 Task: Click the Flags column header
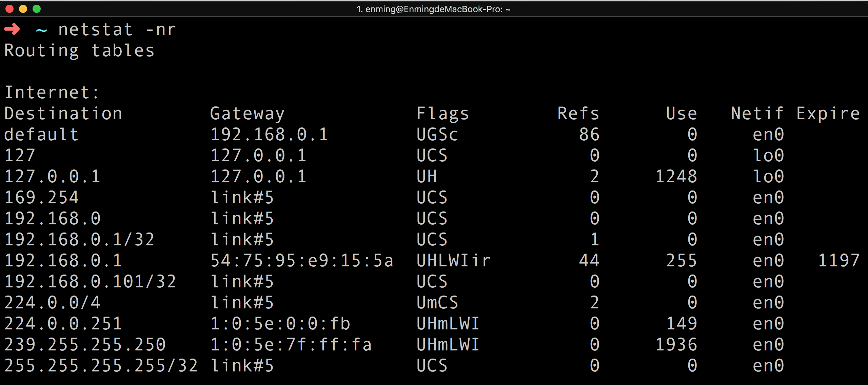coord(442,114)
